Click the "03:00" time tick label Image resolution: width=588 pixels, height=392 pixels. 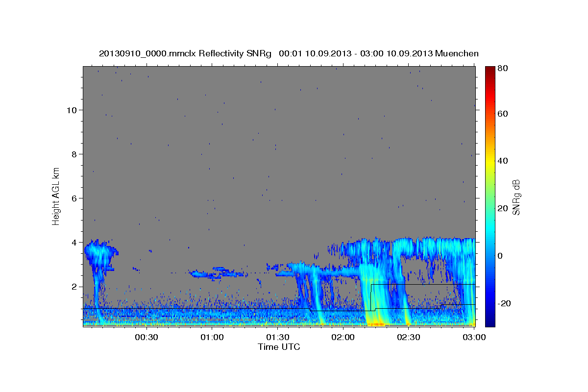pos(474,337)
